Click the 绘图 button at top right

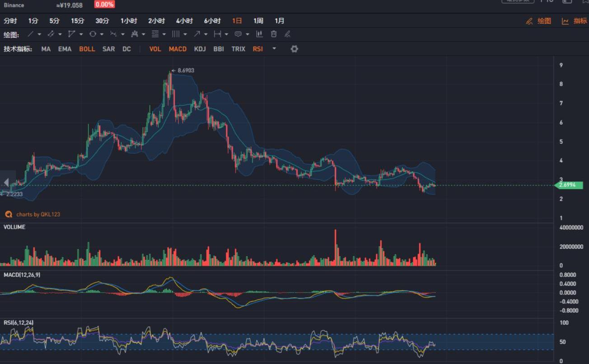point(539,21)
